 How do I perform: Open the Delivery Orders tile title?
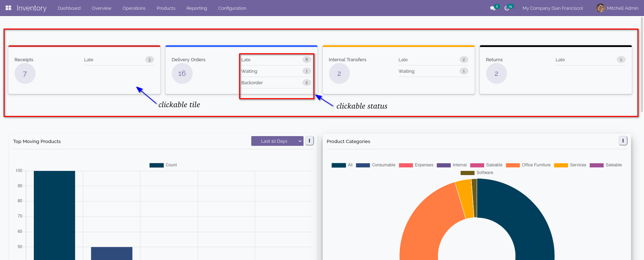pyautogui.click(x=189, y=60)
